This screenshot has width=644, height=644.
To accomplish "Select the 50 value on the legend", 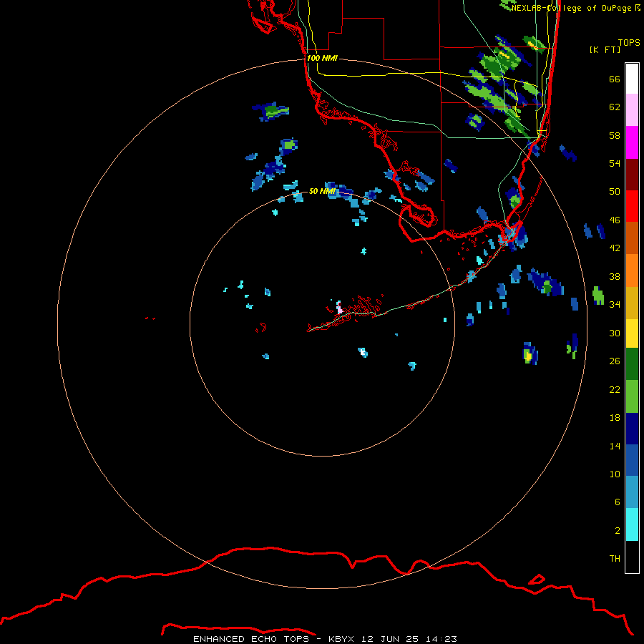I will click(x=615, y=192).
